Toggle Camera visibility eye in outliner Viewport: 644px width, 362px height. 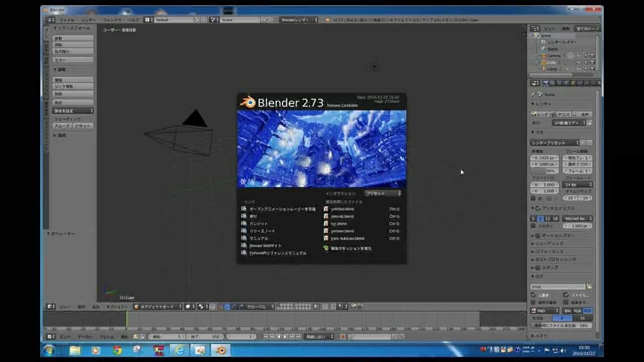click(x=579, y=56)
